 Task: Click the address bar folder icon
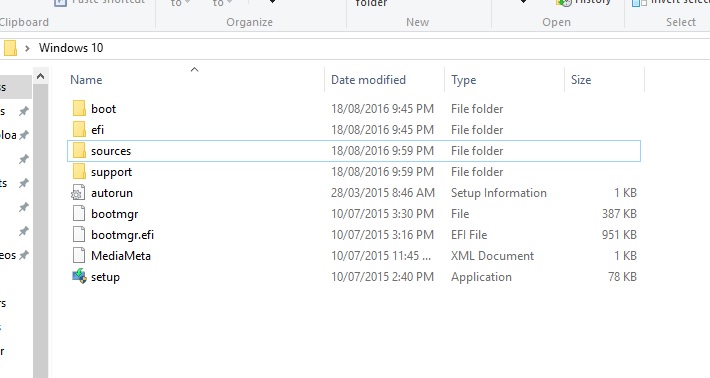(x=10, y=48)
